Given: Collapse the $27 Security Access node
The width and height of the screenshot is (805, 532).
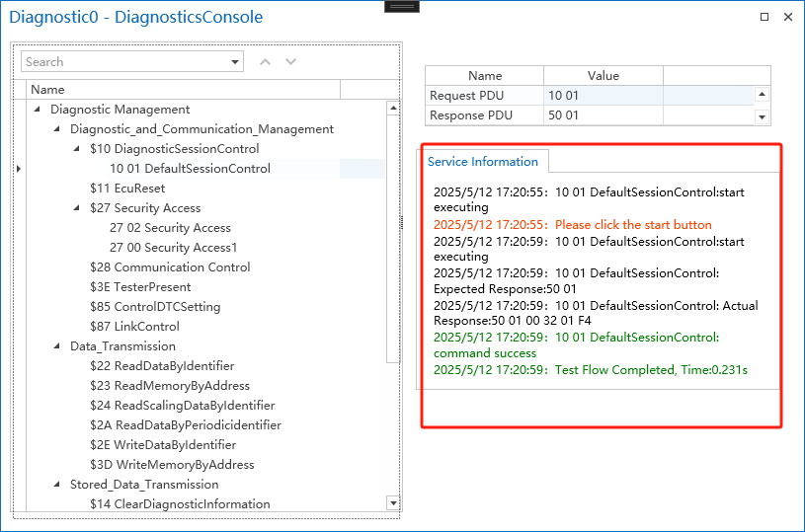Looking at the screenshot, I should click(78, 208).
